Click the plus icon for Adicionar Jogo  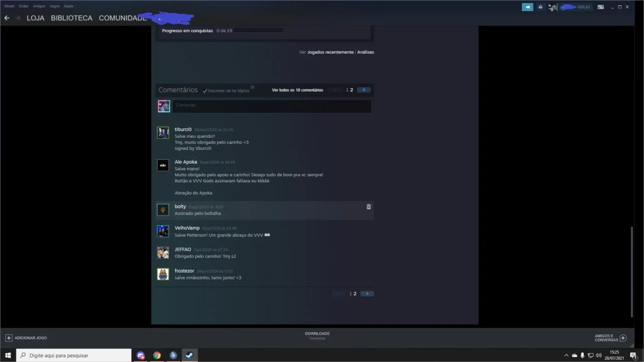[8, 338]
